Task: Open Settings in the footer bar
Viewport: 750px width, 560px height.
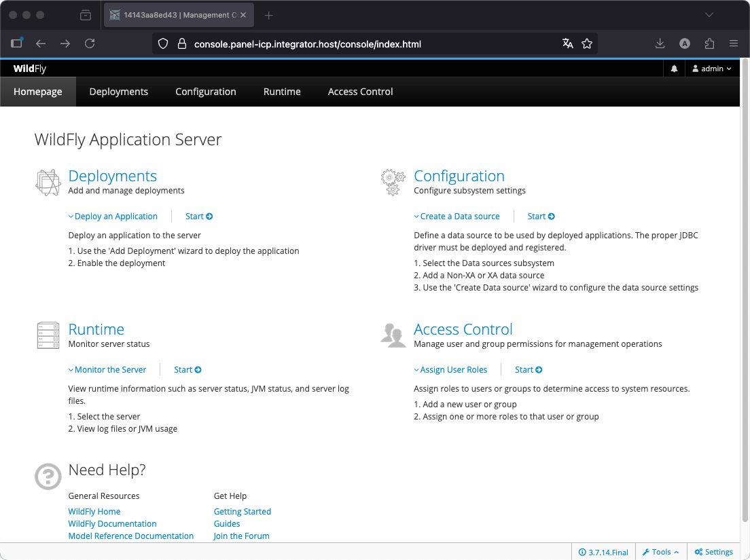Action: coord(713,552)
